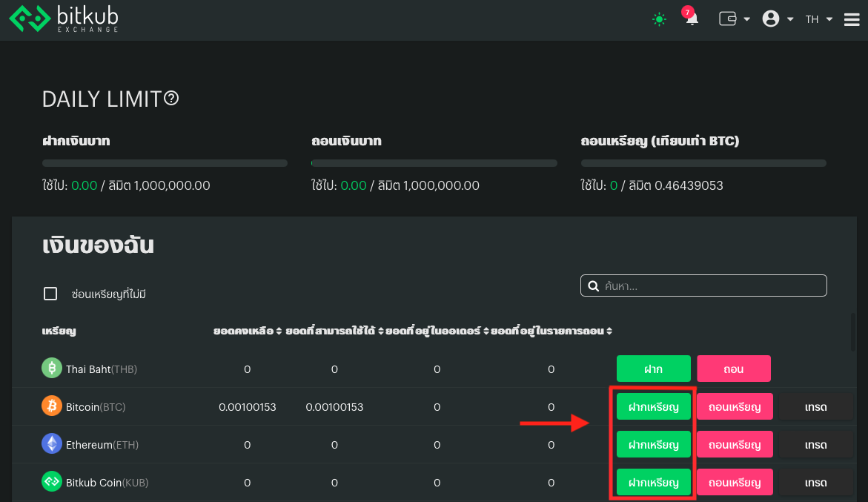
Task: Click the Bitkub Coin icon
Action: pos(51,481)
